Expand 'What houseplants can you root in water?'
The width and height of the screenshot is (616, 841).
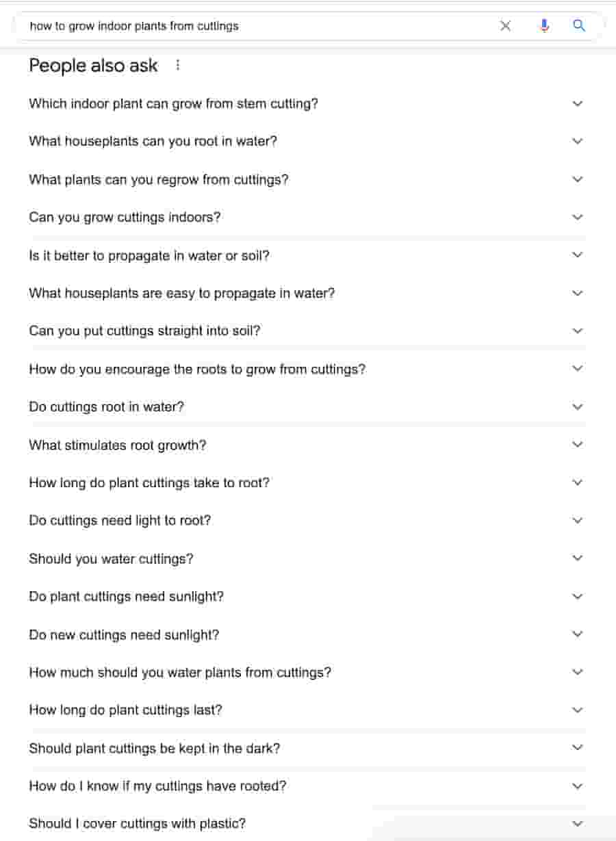click(577, 141)
